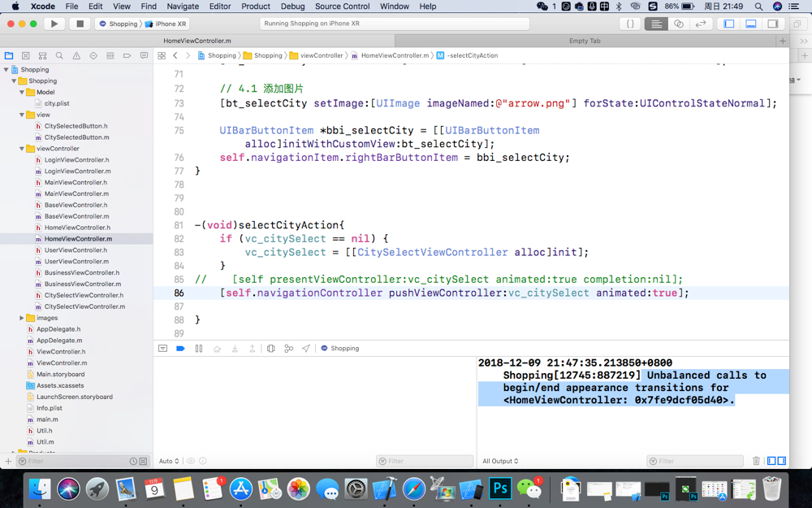Open the Library braces button in toolbar
The image size is (812, 508).
(x=630, y=24)
